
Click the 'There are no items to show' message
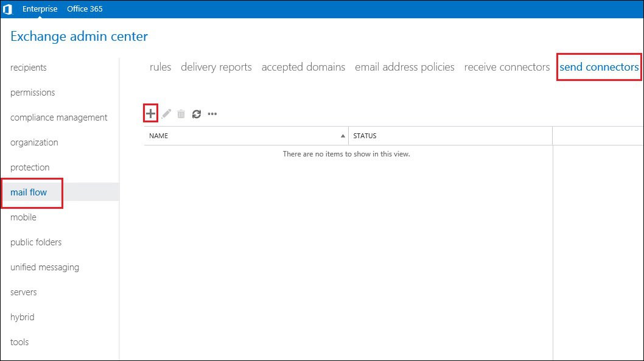tap(346, 154)
